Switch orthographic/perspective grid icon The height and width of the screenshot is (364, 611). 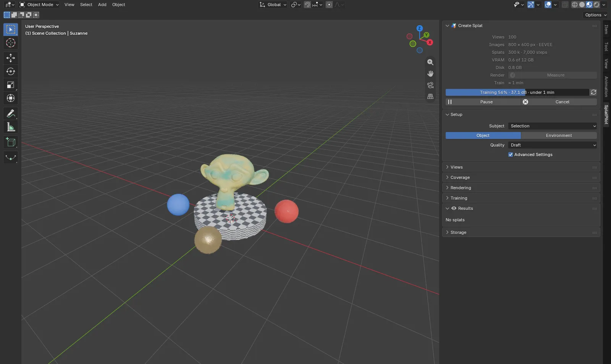tap(430, 96)
